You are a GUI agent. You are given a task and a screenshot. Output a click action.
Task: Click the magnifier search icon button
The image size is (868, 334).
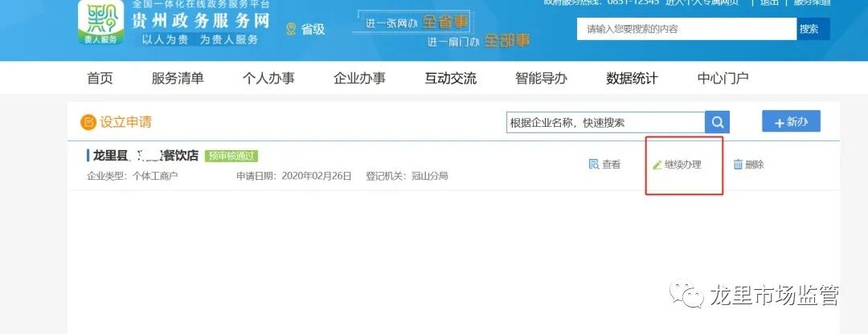(718, 122)
